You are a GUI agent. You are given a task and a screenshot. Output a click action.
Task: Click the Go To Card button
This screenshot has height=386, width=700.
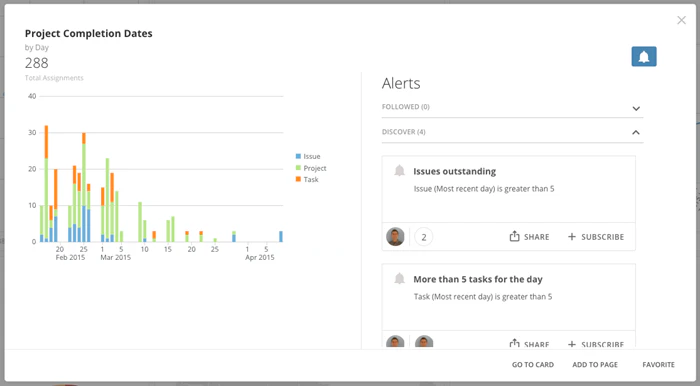coord(533,365)
